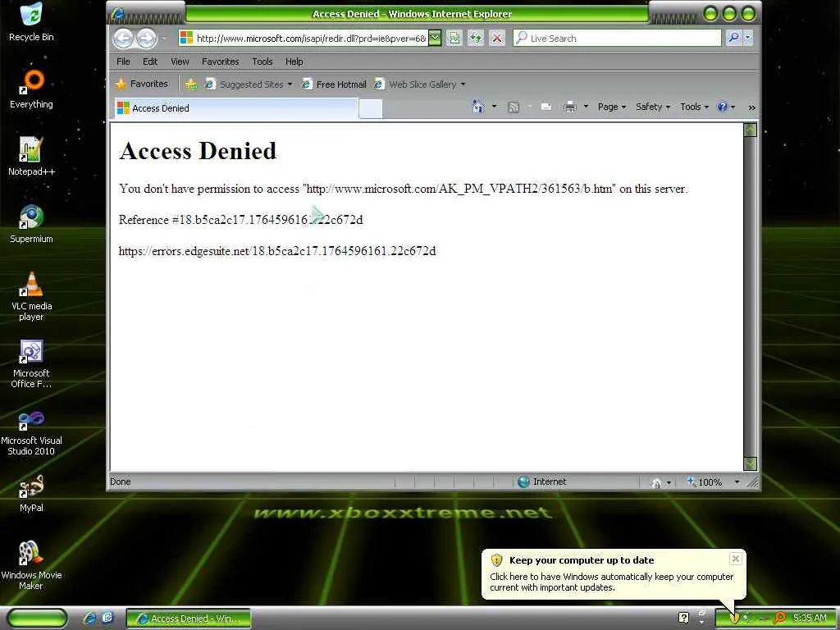
Task: Click the taskbar clock showing 5:35 AM
Action: pyautogui.click(x=810, y=619)
